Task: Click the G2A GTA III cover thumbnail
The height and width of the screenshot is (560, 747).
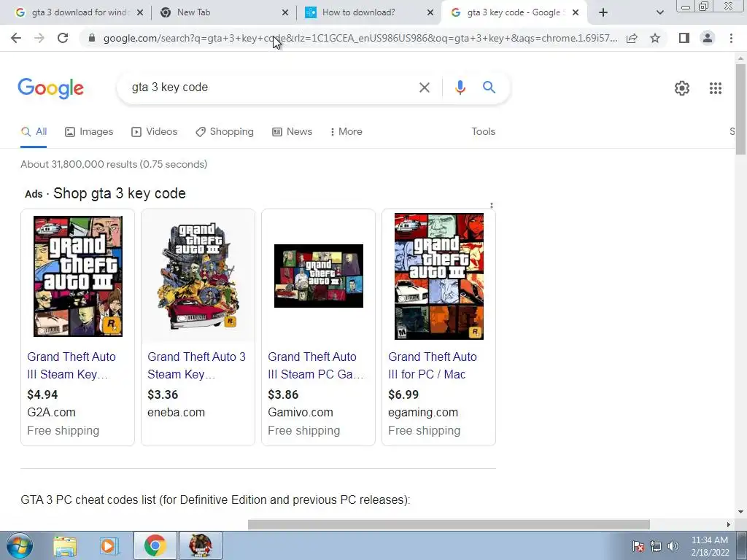Action: [77, 276]
